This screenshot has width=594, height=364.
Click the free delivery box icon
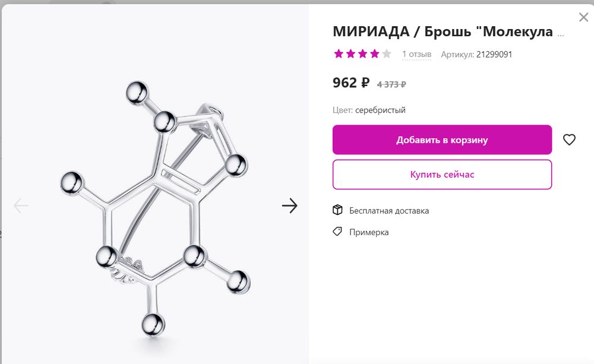337,210
